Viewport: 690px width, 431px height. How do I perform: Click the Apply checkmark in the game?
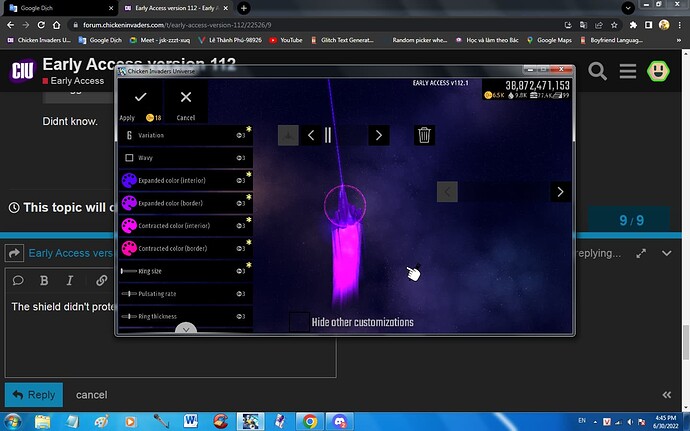pyautogui.click(x=141, y=98)
